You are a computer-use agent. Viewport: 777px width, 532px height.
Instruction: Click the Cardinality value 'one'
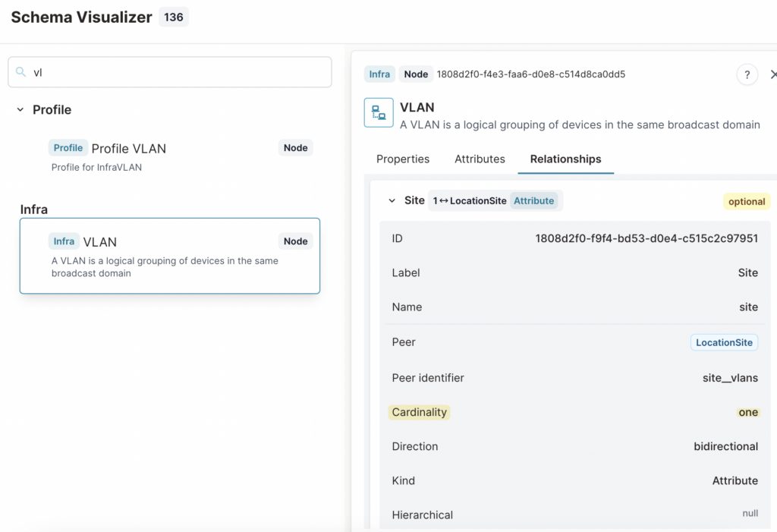[x=748, y=413]
